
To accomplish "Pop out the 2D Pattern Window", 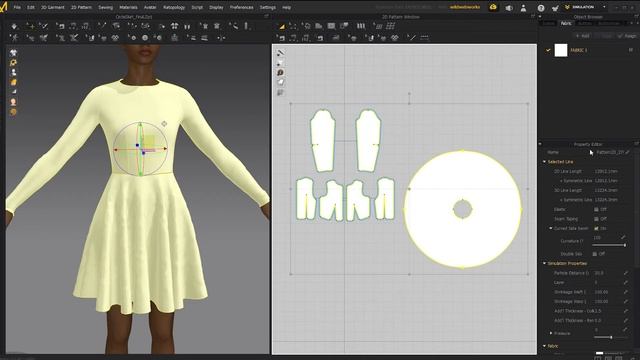I will [533, 17].
